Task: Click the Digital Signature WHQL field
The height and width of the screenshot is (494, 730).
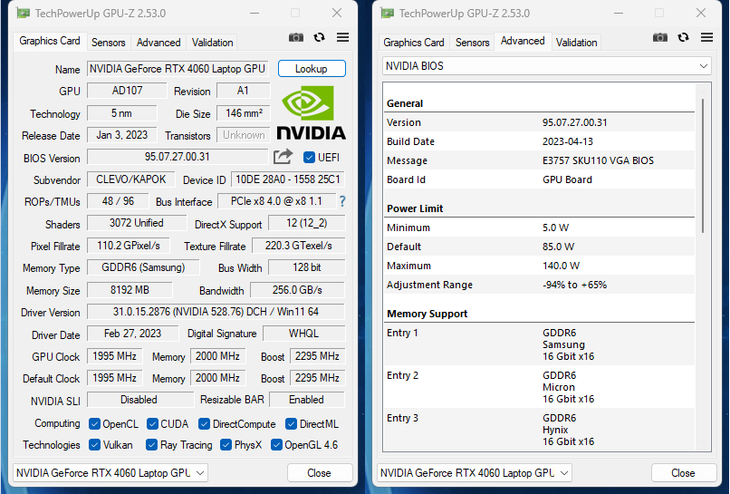Action: [x=304, y=333]
